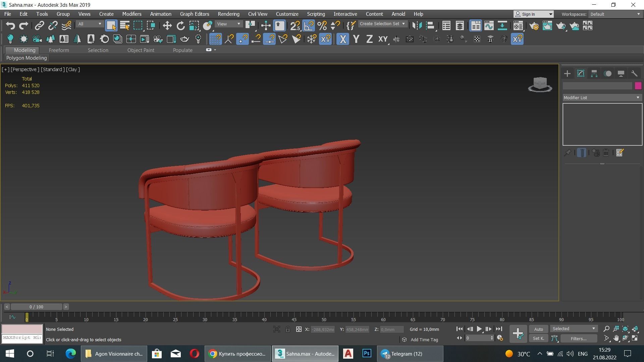Toggle the 2.5D Snaps button
This screenshot has width=644, height=362.
click(x=295, y=26)
